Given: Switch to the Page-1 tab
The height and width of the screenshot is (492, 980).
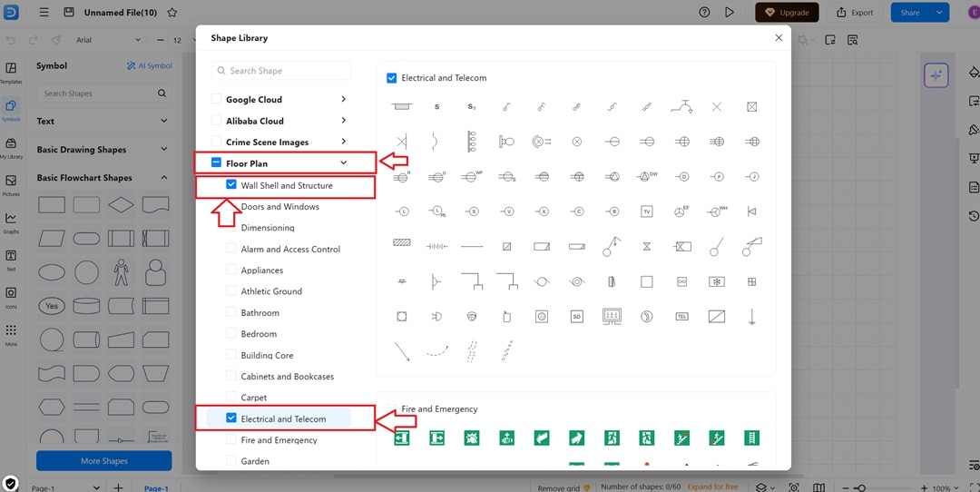Looking at the screenshot, I should pos(156,488).
